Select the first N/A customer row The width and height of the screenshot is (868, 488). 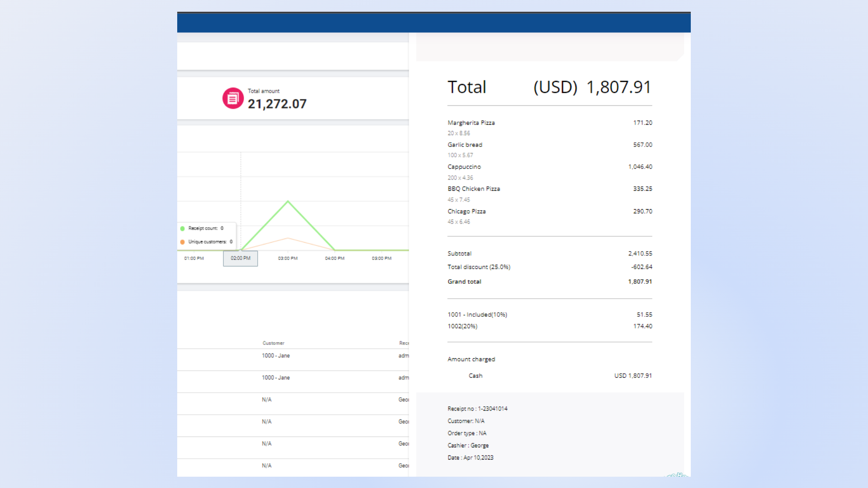[267, 400]
